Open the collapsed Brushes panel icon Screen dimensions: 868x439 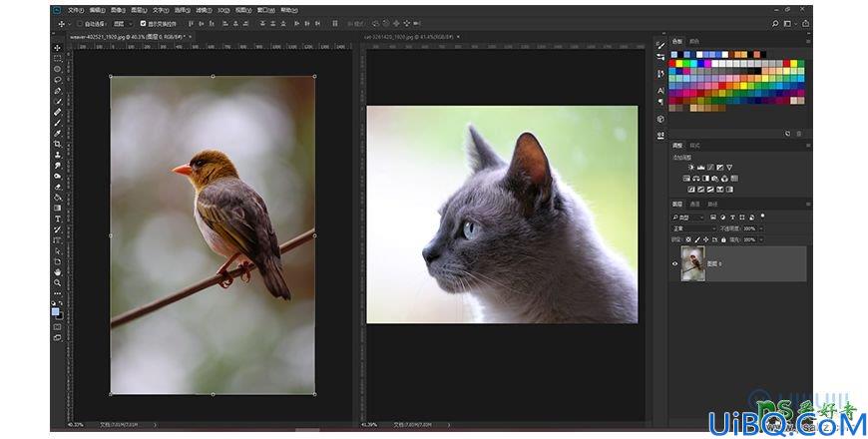(x=660, y=46)
